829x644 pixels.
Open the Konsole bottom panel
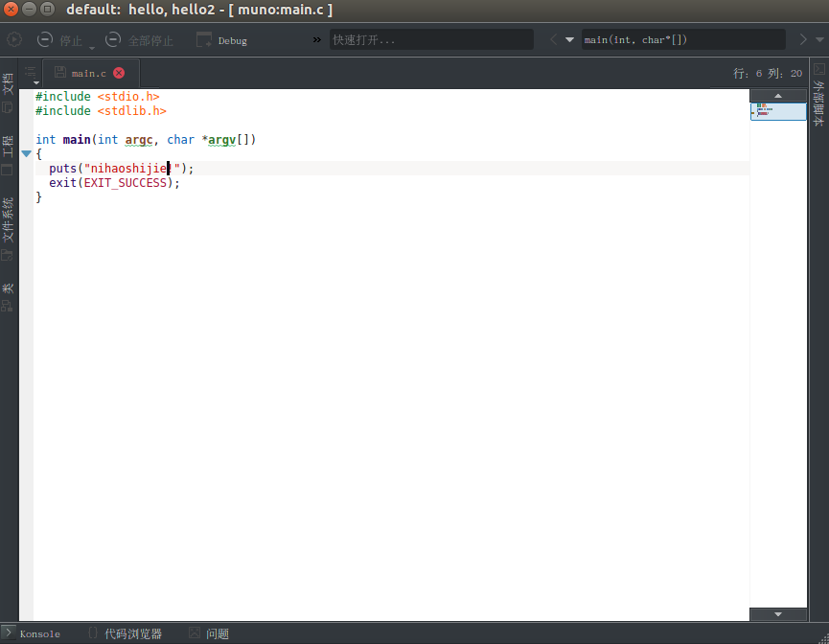coord(31,633)
